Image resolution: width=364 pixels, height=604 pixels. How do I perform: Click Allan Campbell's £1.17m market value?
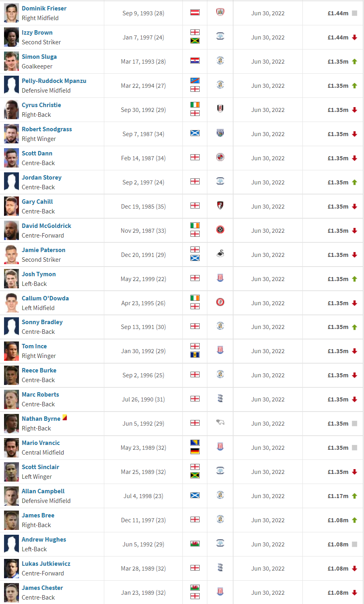coord(338,496)
